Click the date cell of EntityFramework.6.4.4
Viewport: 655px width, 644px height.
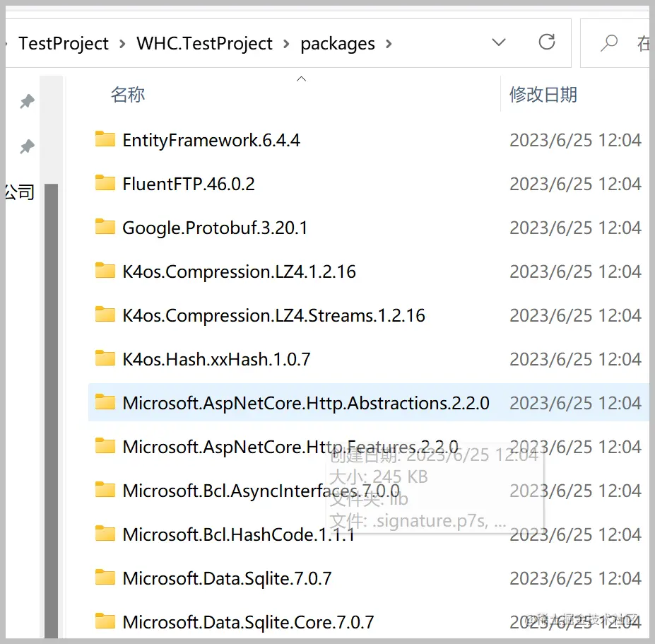coord(575,141)
